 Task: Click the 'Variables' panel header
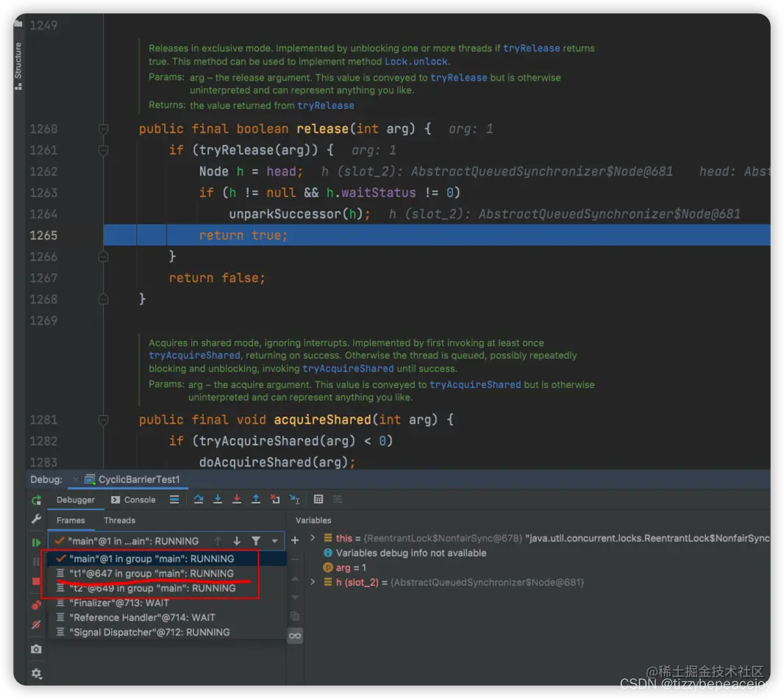(x=313, y=520)
